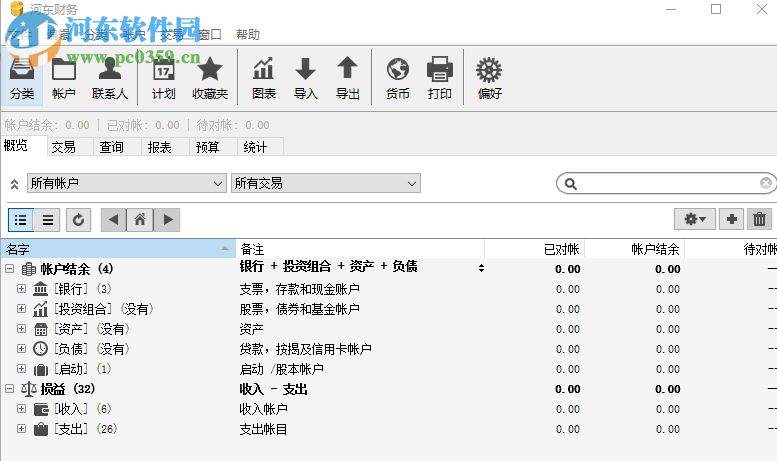The width and height of the screenshot is (777, 461).
Task: Expand the [支出] (26) node
Action: 21,429
